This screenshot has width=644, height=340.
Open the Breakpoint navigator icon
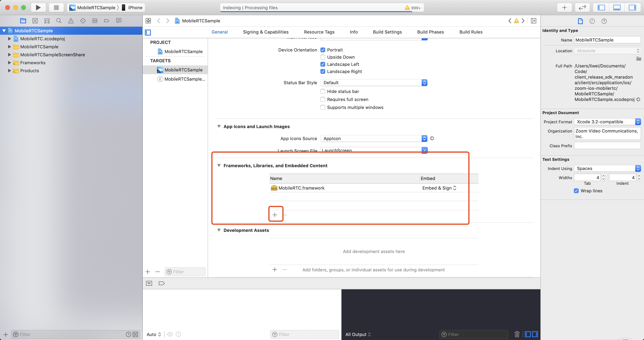pos(107,21)
